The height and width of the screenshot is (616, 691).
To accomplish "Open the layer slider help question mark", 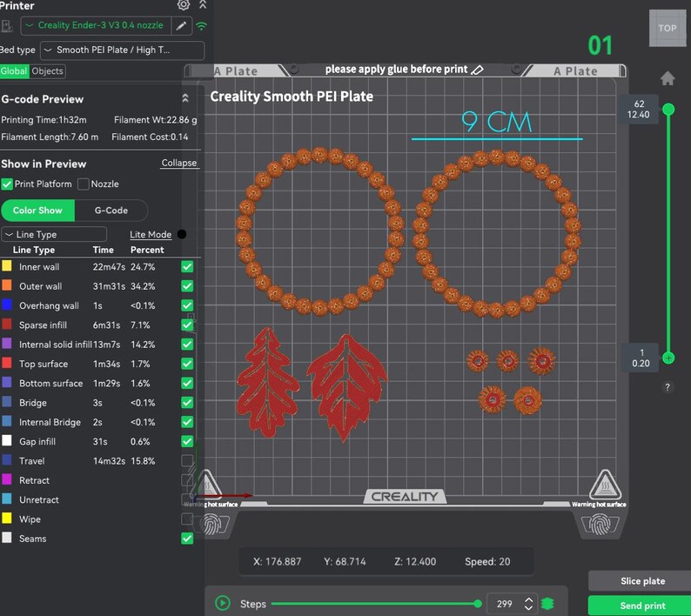I will click(x=668, y=387).
